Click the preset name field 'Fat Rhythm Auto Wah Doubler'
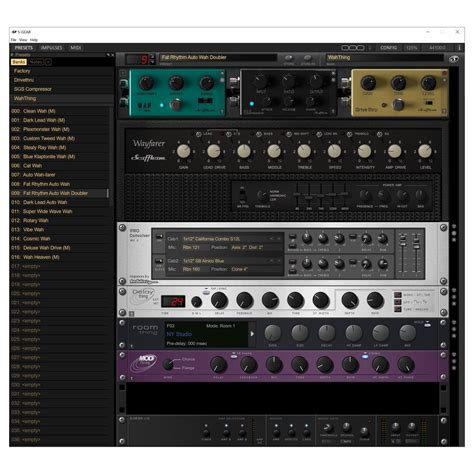 (218, 58)
